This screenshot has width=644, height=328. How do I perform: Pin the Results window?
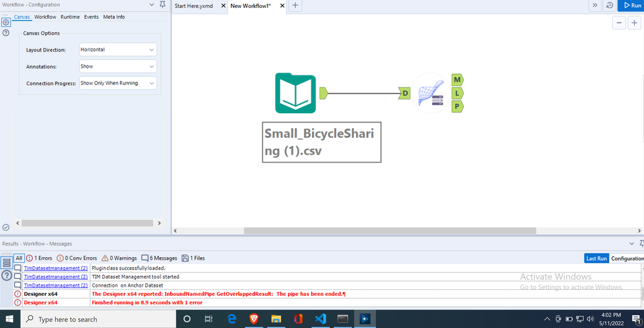641,244
